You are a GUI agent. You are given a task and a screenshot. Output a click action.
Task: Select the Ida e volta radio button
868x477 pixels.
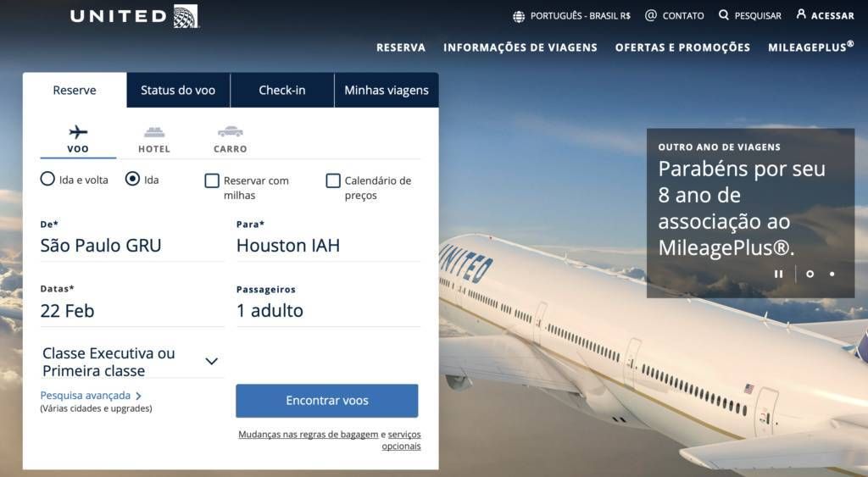pos(47,179)
